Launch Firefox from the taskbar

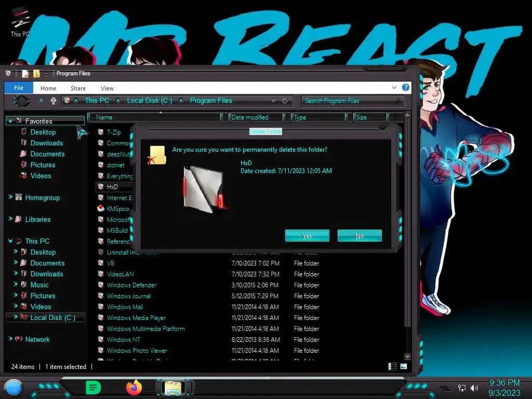[x=134, y=388]
